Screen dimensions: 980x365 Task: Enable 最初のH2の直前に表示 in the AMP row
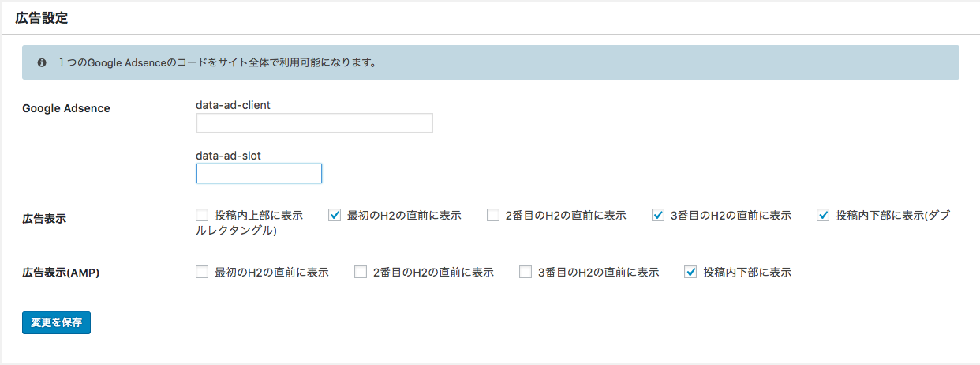202,273
